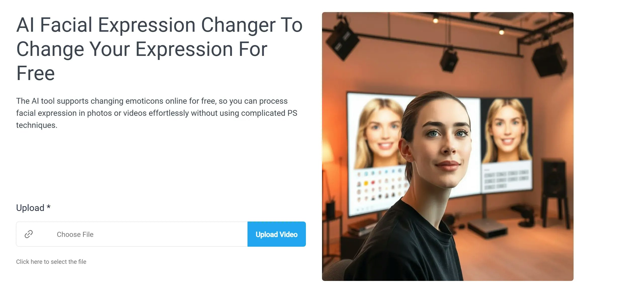Click the chain link icon in upload field

[29, 234]
